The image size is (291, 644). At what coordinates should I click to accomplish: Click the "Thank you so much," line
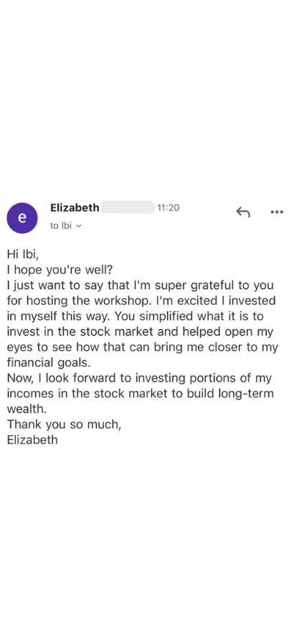tap(64, 425)
